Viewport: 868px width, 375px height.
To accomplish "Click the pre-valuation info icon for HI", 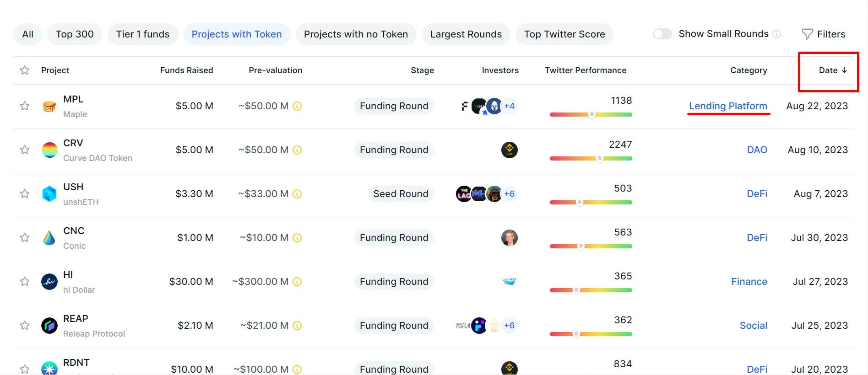I will (x=297, y=282).
